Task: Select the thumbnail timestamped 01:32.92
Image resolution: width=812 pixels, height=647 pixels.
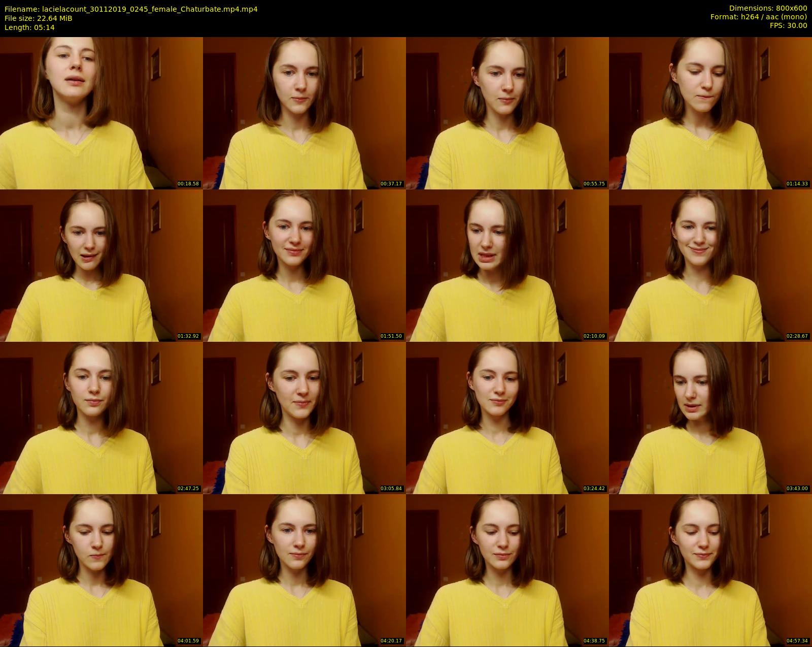Action: coord(101,266)
